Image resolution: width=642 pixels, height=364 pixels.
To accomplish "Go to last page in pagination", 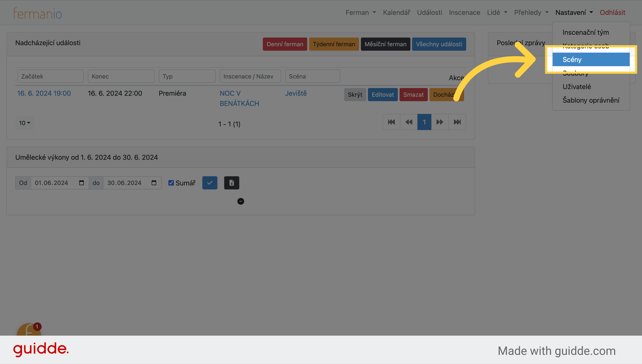I will point(457,122).
